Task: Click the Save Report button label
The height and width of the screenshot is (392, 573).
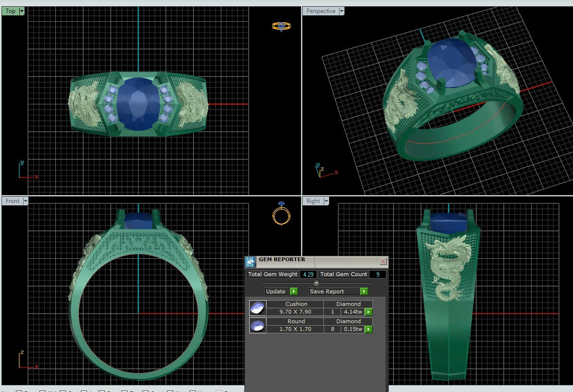Action: (327, 291)
